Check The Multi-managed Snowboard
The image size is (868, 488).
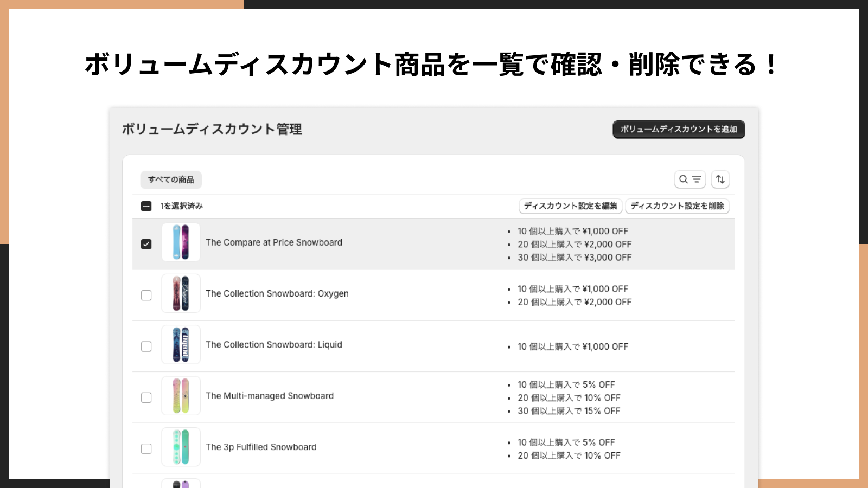[x=145, y=397]
